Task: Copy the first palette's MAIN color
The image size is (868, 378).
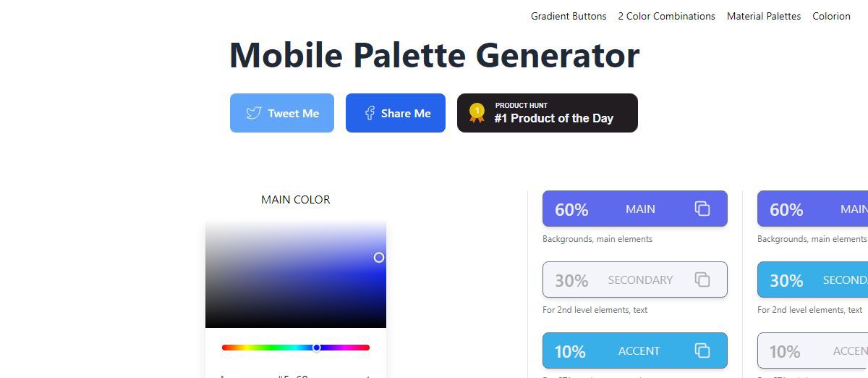Action: coord(702,209)
